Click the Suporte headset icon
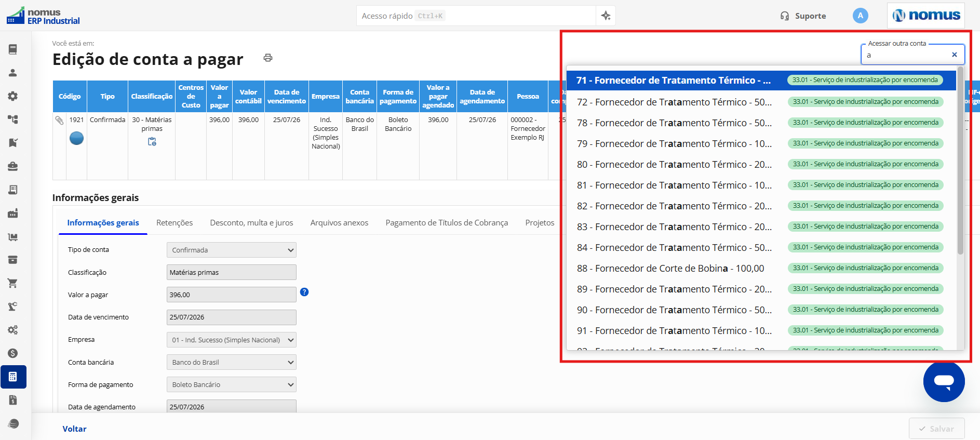The width and height of the screenshot is (980, 440). (785, 16)
